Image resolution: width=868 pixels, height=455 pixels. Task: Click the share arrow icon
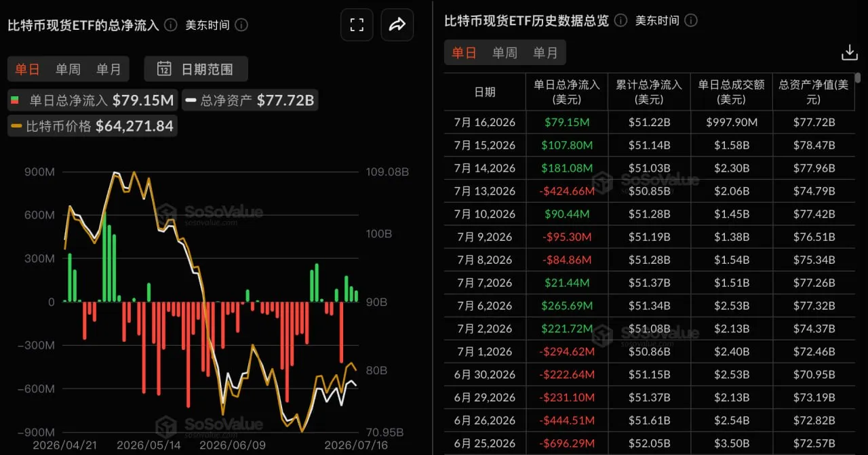point(397,25)
